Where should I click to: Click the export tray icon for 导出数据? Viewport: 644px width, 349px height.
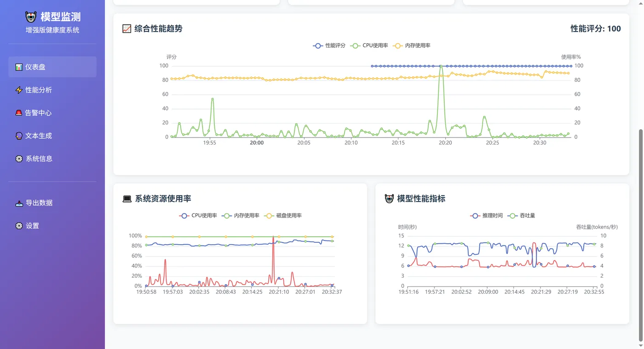[19, 203]
